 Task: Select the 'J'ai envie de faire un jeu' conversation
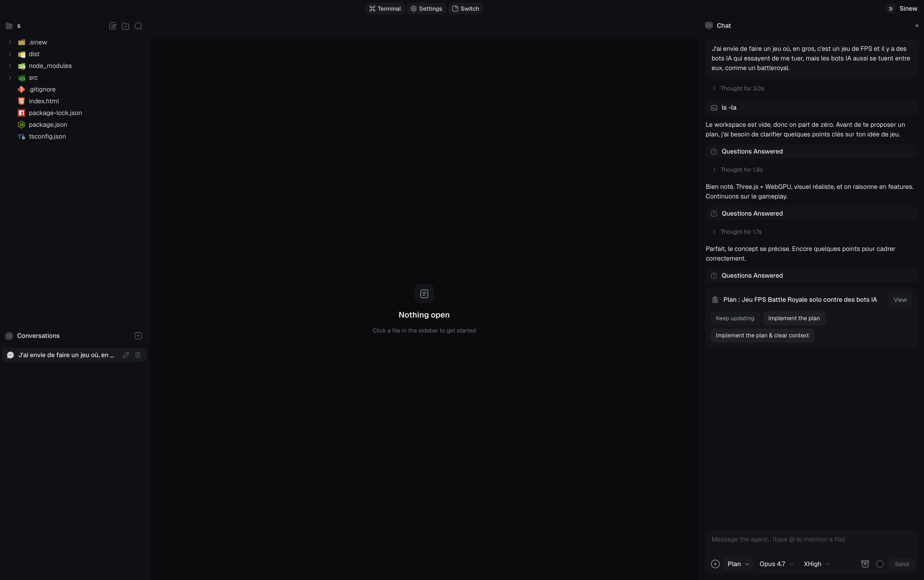(x=74, y=355)
